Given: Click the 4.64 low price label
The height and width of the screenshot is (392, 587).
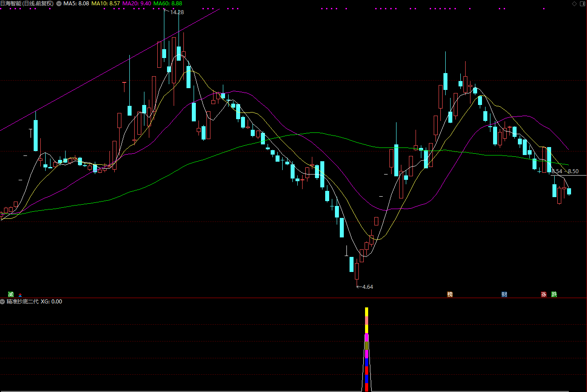Looking at the screenshot, I should pyautogui.click(x=368, y=287).
